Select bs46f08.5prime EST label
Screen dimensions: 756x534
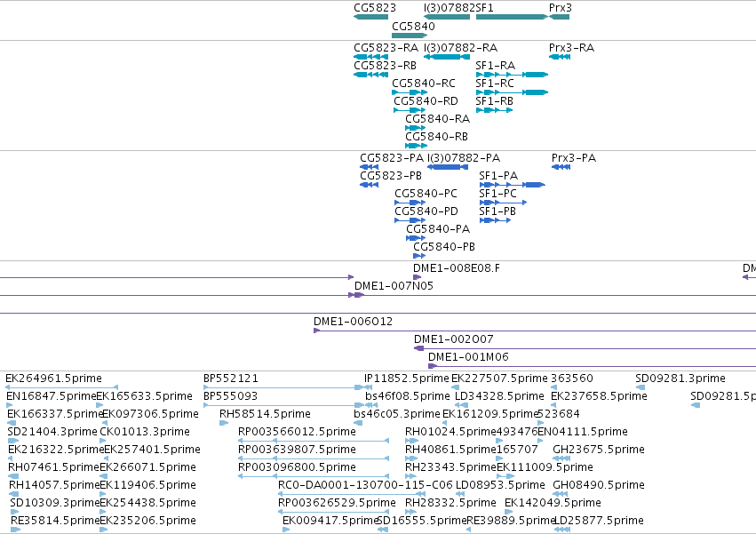pyautogui.click(x=408, y=396)
